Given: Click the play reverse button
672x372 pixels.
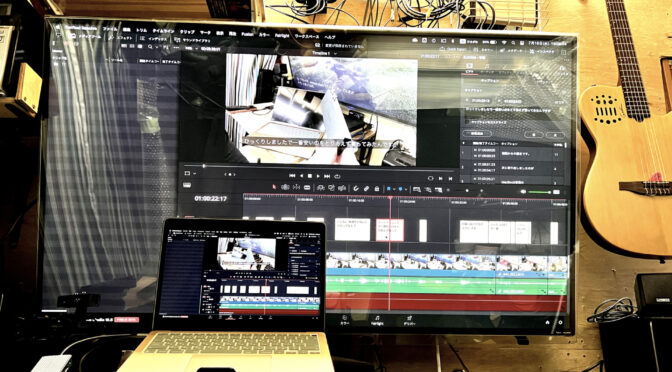Looking at the screenshot, I should 301,176.
